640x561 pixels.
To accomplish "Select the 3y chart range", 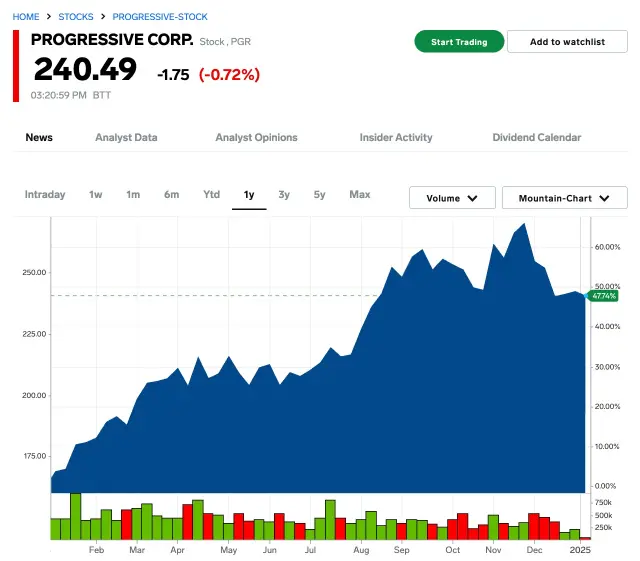I will pyautogui.click(x=284, y=194).
